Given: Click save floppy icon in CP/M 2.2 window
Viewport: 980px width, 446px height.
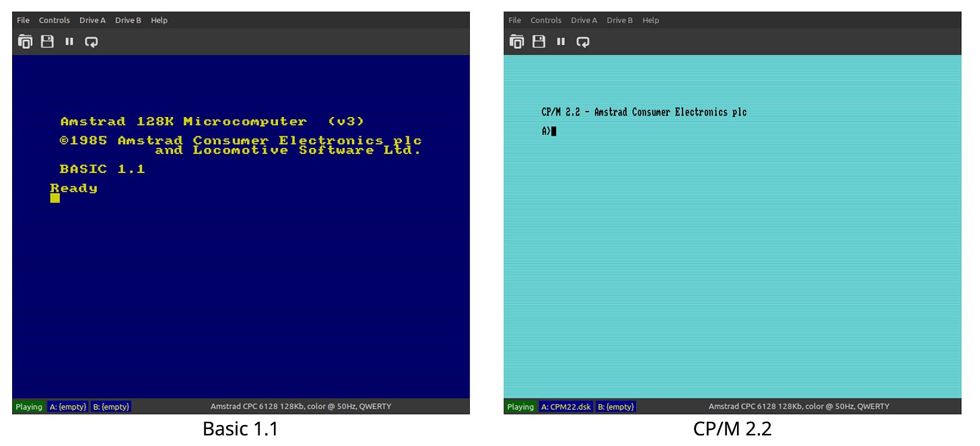Looking at the screenshot, I should coord(538,42).
